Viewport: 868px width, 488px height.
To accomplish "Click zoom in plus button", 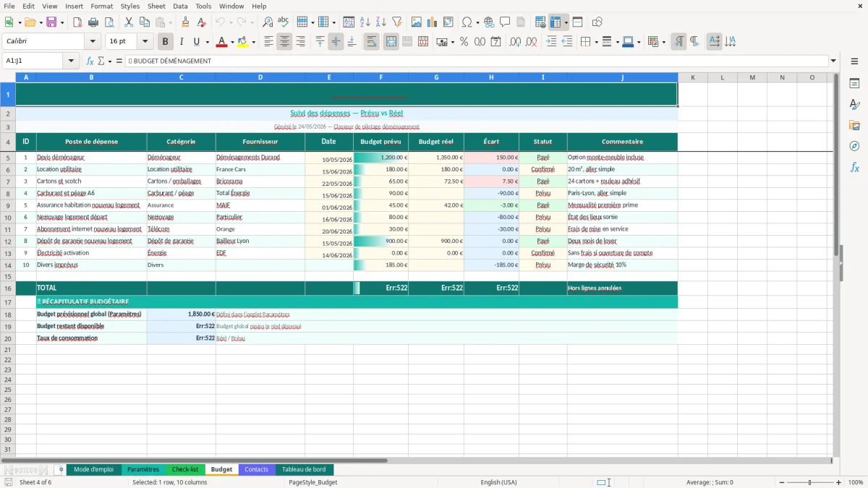I will tap(839, 482).
